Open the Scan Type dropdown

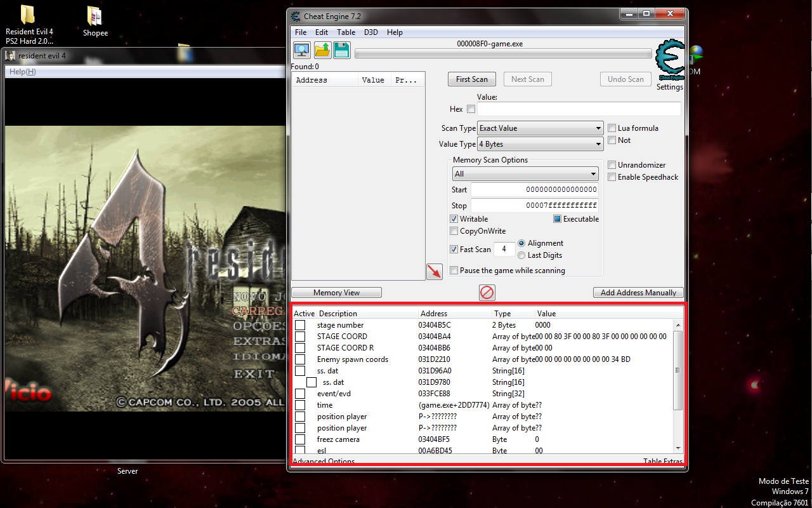click(540, 128)
